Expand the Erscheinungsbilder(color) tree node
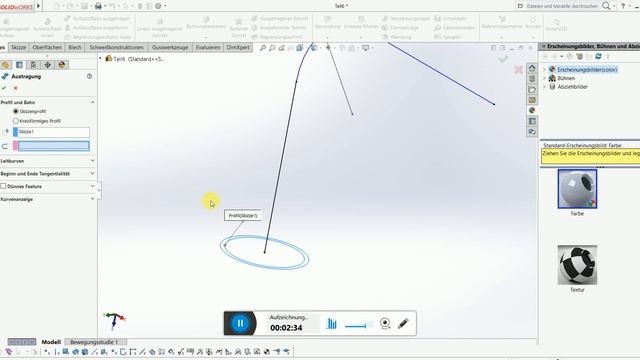This screenshot has width=640, height=360. pos(544,70)
